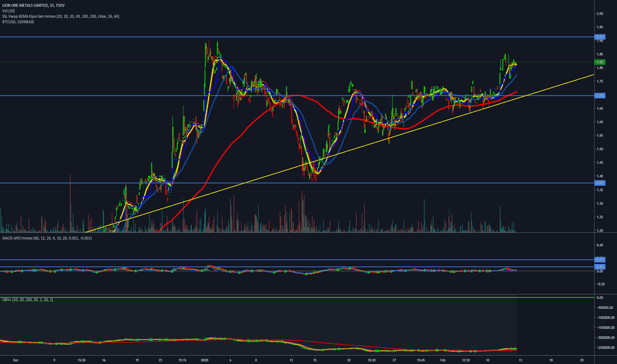Screen dimensions: 617x364
Task: Select the SSL Vwap 4EMA Kijun-Sen legend
Action: point(61,17)
